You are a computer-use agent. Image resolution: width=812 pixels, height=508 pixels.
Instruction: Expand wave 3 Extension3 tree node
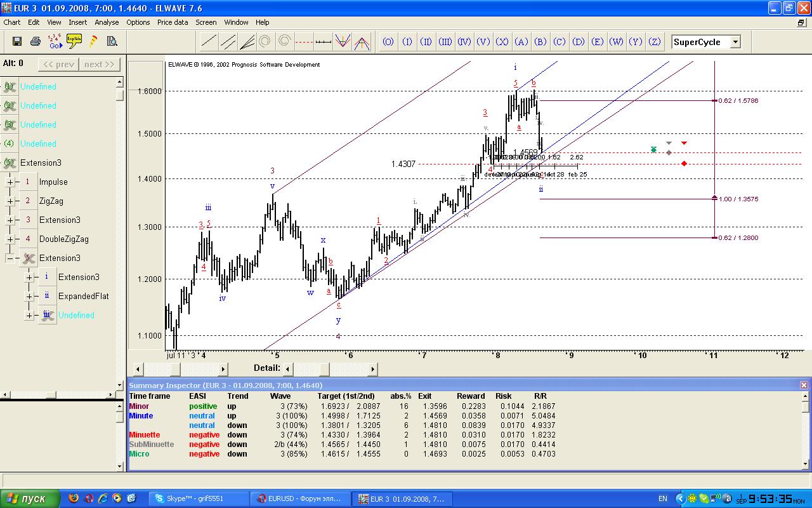point(10,220)
